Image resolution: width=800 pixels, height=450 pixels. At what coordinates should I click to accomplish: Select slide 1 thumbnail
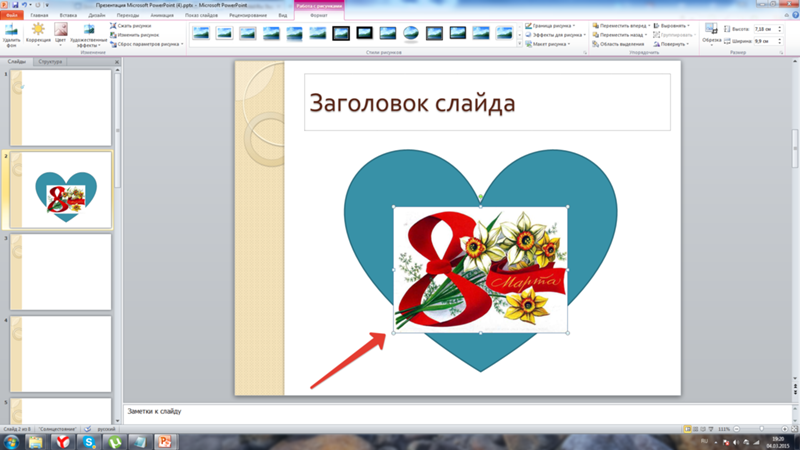tap(61, 108)
